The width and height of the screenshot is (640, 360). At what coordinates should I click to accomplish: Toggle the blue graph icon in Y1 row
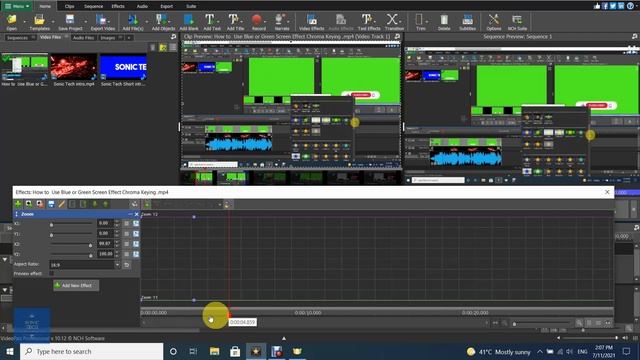click(x=136, y=233)
